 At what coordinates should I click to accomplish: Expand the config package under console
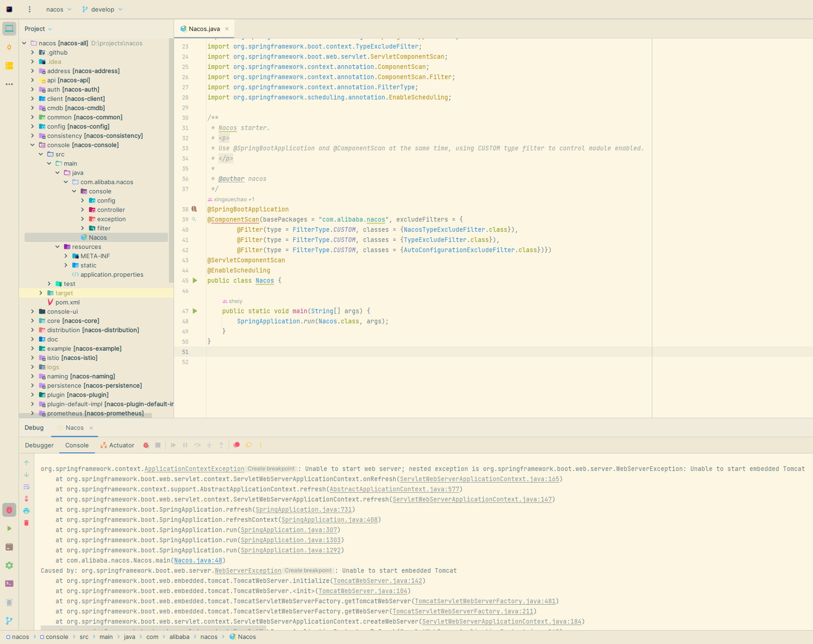[82, 200]
